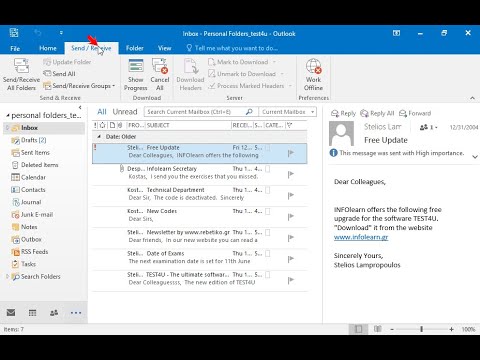Open the File tab
Screen dimensions: 480x360
pyautogui.click(x=15, y=48)
